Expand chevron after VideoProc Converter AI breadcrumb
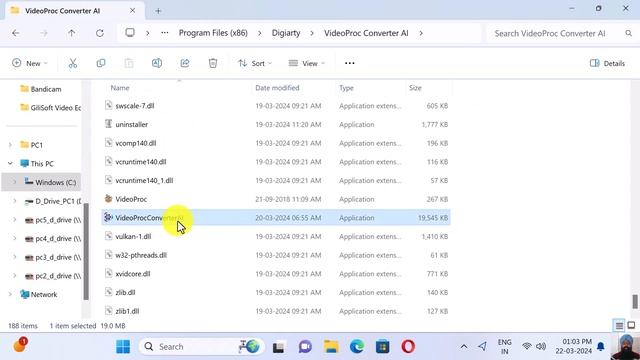Image resolution: width=640 pixels, height=360 pixels. (421, 33)
